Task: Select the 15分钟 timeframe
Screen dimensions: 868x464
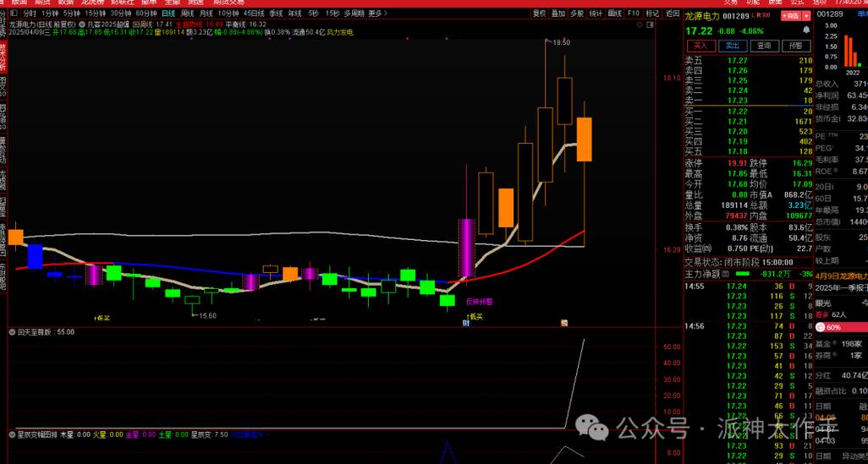Action: tap(96, 14)
